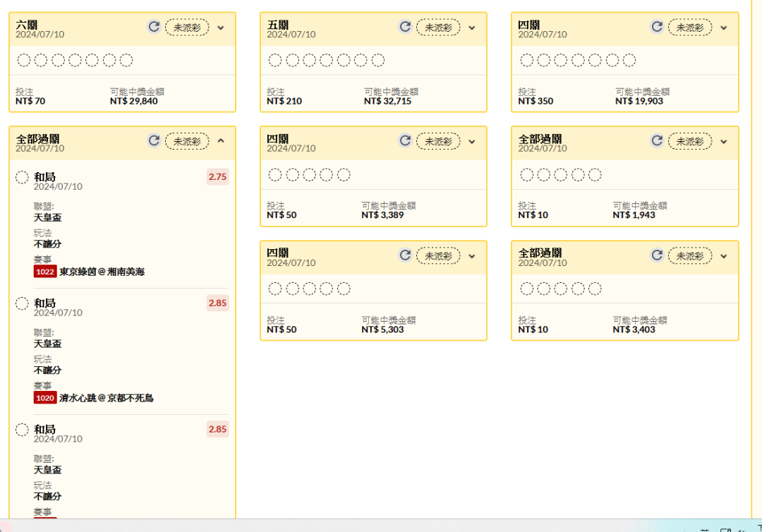Viewport: 762px width, 532px height.
Task: Expand the 五關 bet card details
Action: (x=472, y=28)
